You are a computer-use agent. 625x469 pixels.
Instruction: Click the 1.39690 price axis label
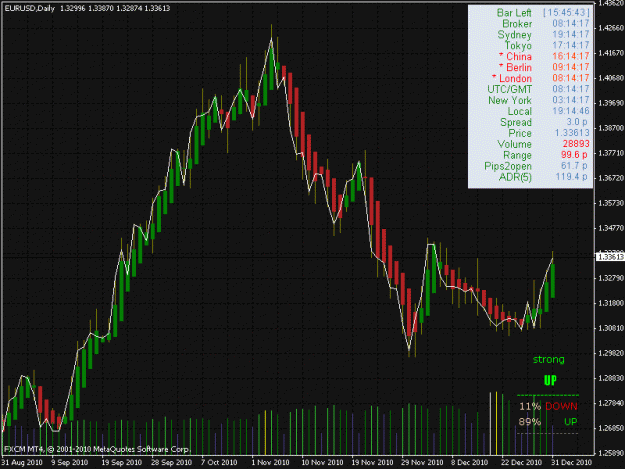tap(611, 103)
